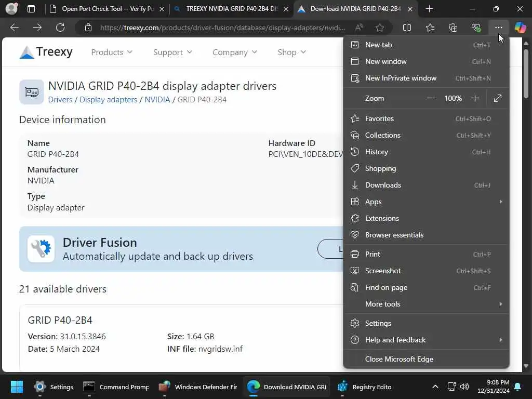
Task: Expand the Apps submenu
Action: tap(426, 202)
